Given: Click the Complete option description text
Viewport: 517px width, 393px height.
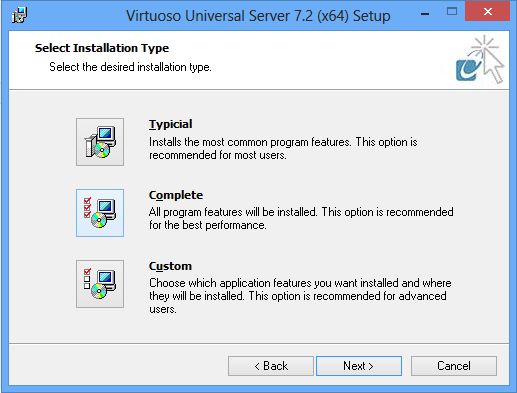Looking at the screenshot, I should [x=301, y=219].
